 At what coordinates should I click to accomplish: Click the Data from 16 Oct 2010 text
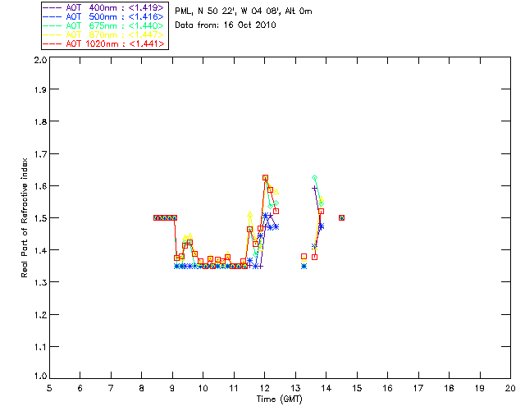226,25
